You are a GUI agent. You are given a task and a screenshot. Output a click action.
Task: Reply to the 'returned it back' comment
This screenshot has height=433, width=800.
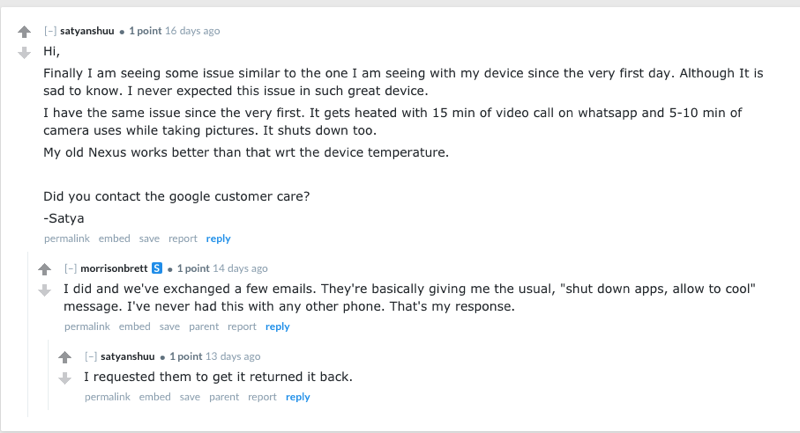click(x=298, y=397)
